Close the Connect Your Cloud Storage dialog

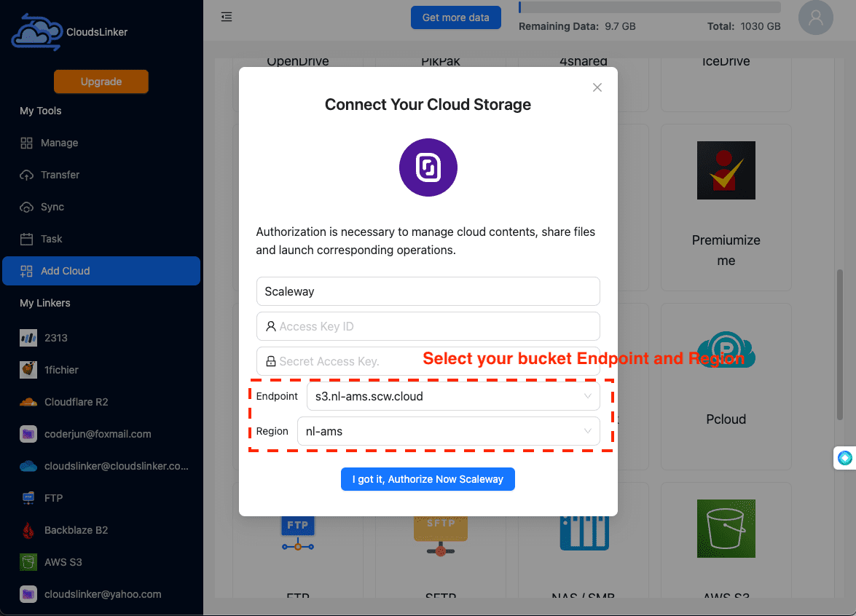(x=597, y=87)
